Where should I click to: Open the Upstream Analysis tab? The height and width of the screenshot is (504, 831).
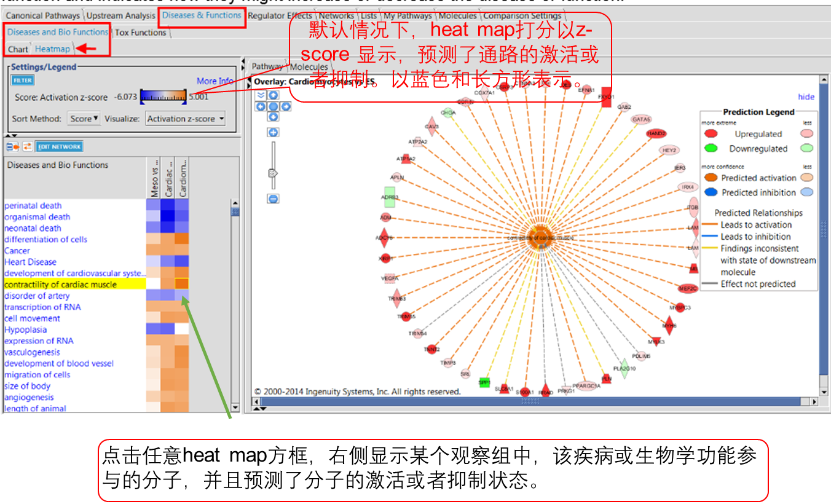pyautogui.click(x=120, y=16)
